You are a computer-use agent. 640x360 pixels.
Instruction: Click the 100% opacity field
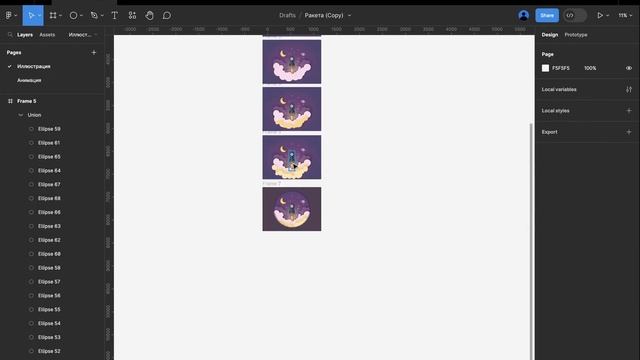pyautogui.click(x=590, y=68)
